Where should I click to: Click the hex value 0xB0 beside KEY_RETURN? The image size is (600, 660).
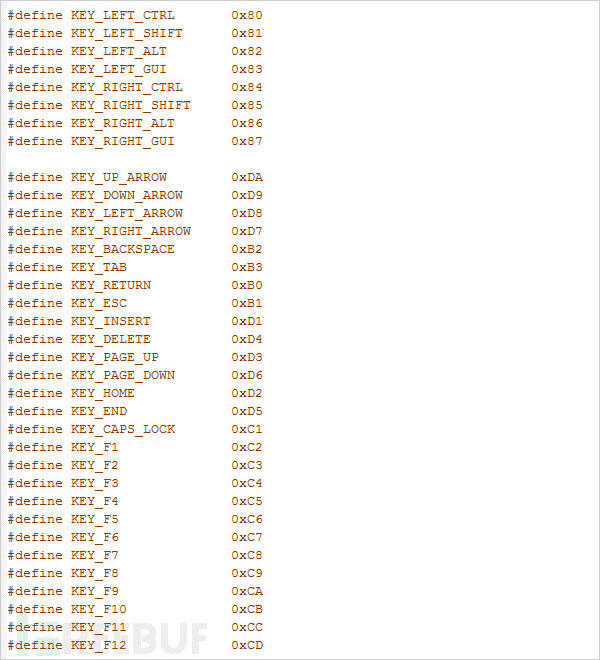(x=247, y=285)
